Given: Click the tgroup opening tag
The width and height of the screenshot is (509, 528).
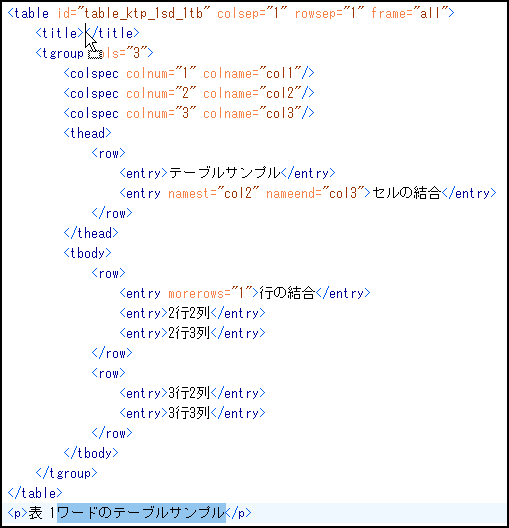Looking at the screenshot, I should point(95,53).
